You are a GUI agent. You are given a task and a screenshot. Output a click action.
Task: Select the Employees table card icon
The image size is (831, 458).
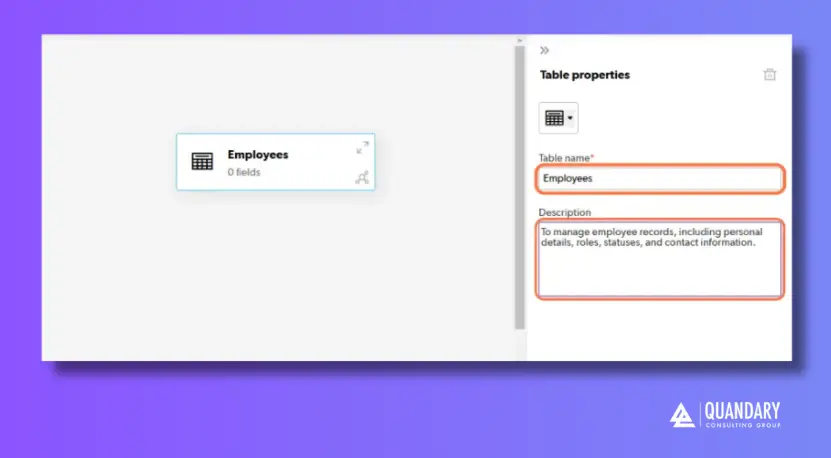pyautogui.click(x=202, y=161)
